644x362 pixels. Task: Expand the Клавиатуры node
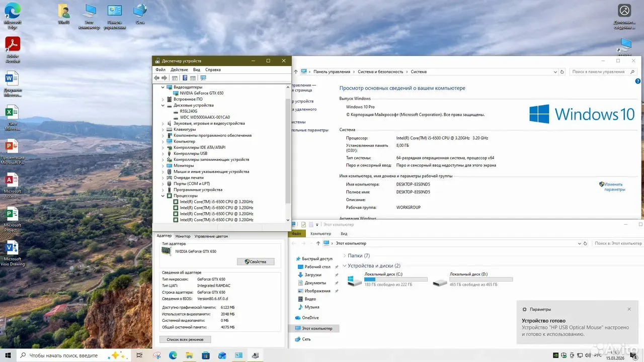click(x=163, y=129)
